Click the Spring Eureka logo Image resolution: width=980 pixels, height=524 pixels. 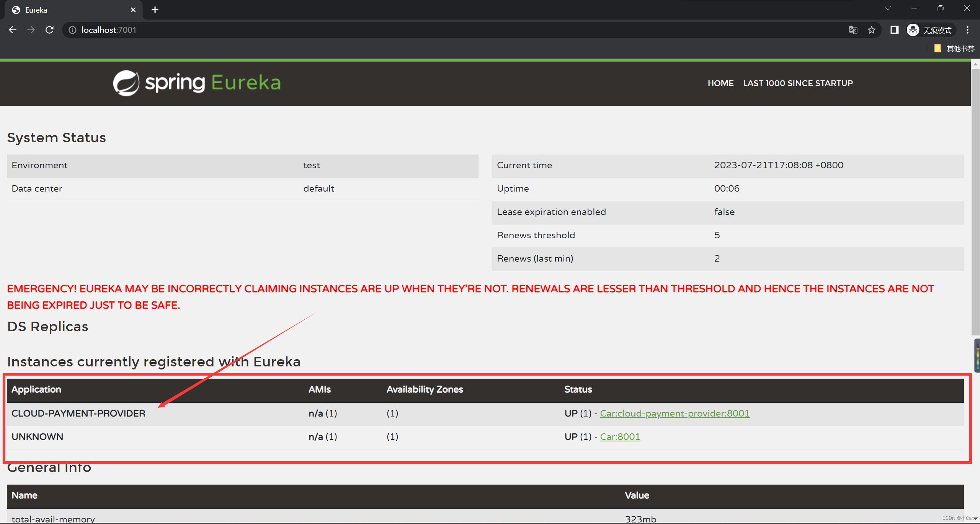[197, 83]
